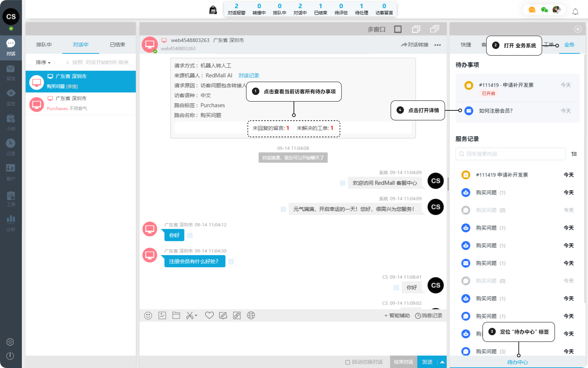Screen dimensions: 588x368
Task: Click the 对话记录 link
Action: point(249,75)
